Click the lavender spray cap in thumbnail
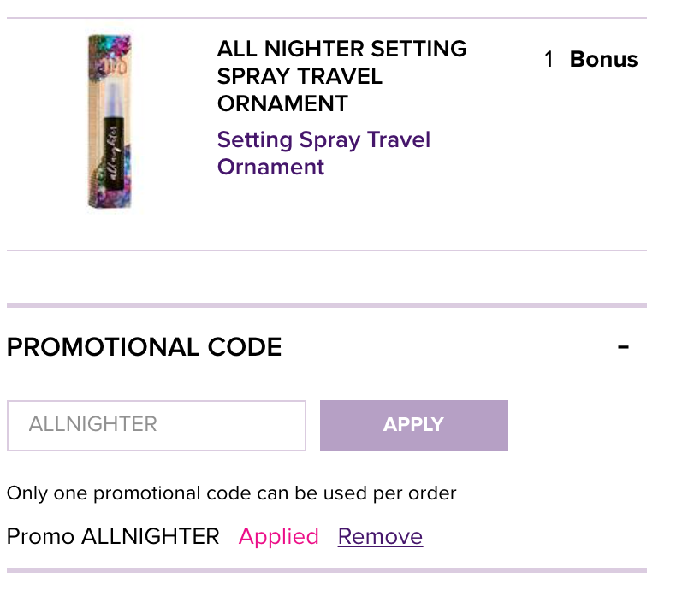 pyautogui.click(x=114, y=100)
